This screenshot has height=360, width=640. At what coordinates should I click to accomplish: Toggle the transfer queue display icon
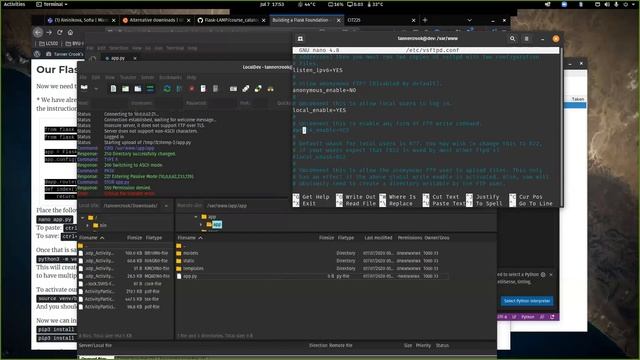[x=150, y=89]
